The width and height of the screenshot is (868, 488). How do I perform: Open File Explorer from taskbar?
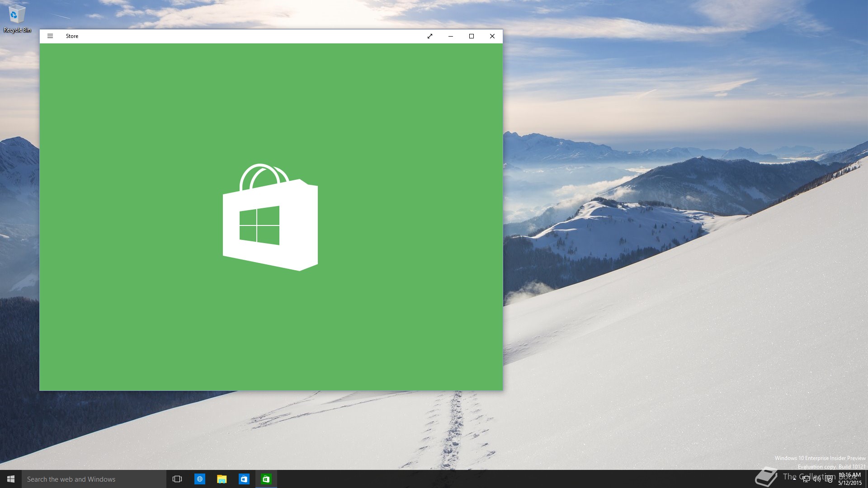[x=222, y=479]
